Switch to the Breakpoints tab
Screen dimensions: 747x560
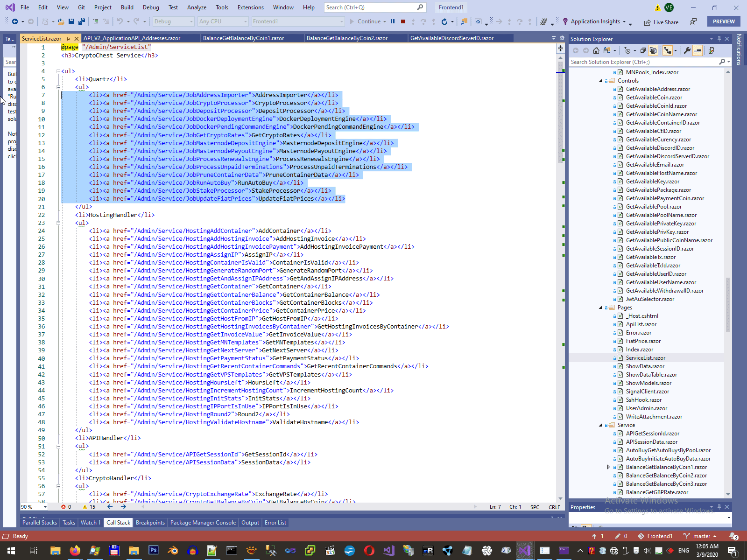point(150,523)
